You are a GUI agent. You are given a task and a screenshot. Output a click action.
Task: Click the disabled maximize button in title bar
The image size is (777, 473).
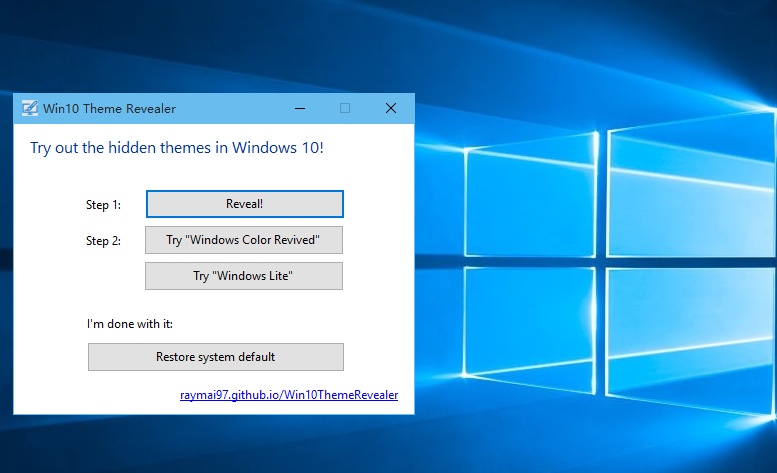coord(345,108)
